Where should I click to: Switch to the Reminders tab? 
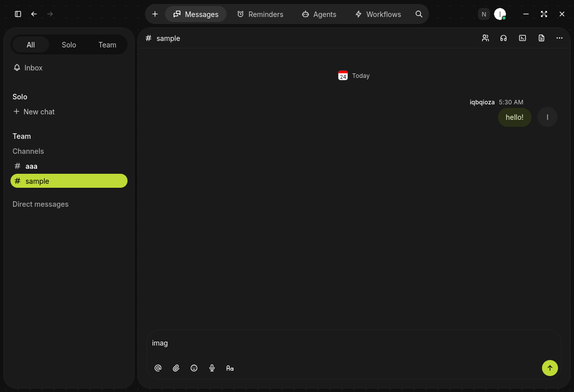click(x=260, y=14)
